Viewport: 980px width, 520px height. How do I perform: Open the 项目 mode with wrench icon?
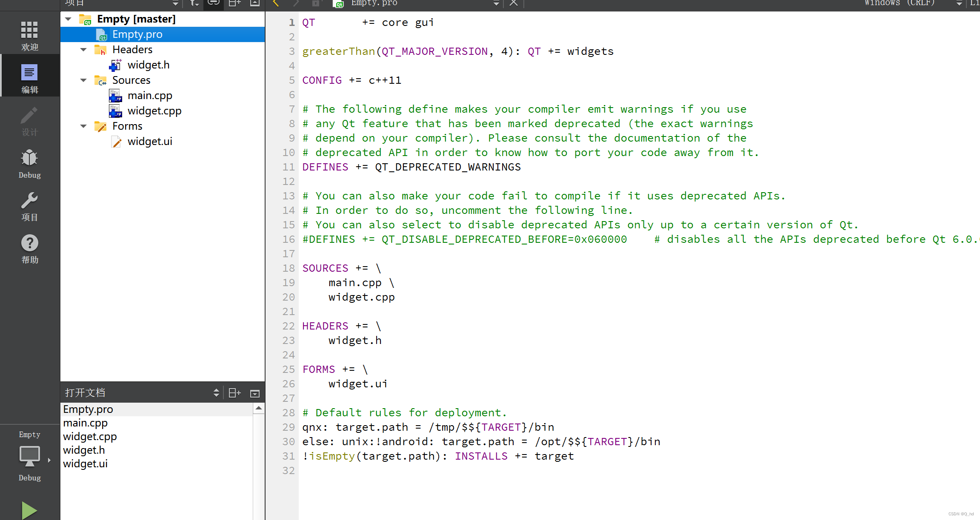[x=29, y=206]
